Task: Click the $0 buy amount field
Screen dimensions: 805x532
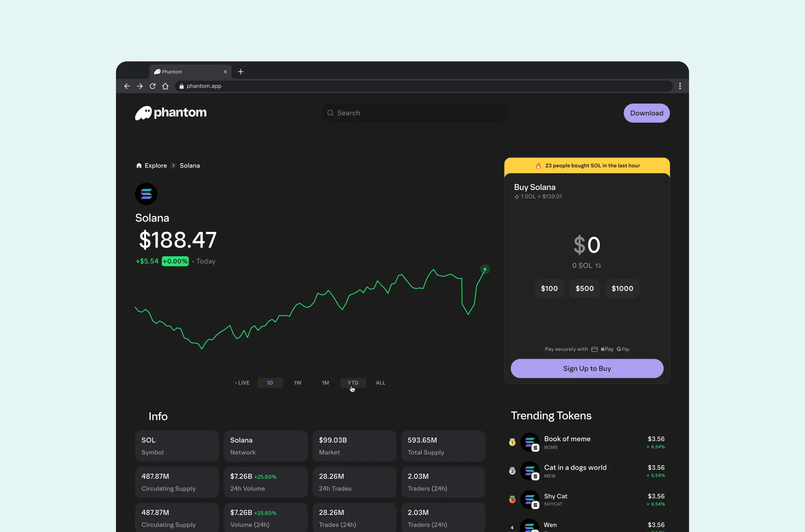Action: coord(587,245)
